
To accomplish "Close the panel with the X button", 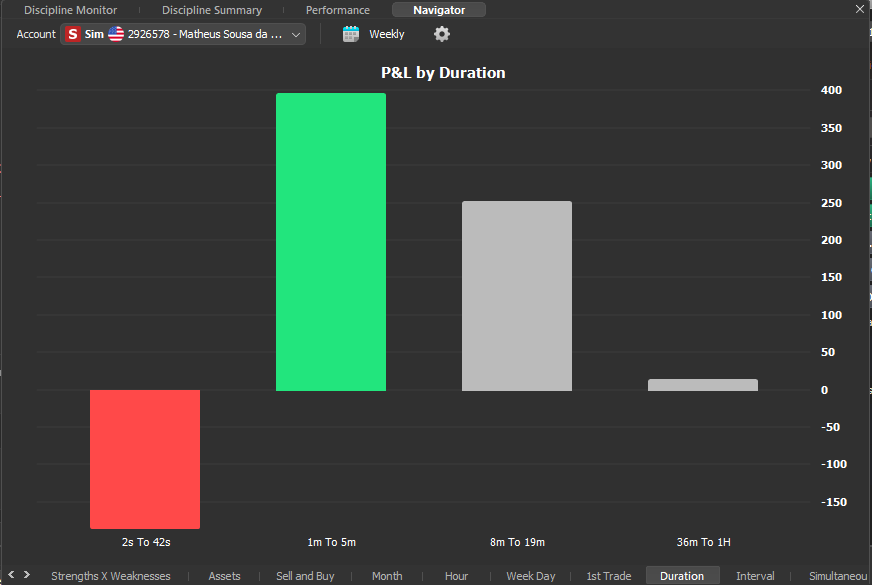I will click(x=860, y=9).
